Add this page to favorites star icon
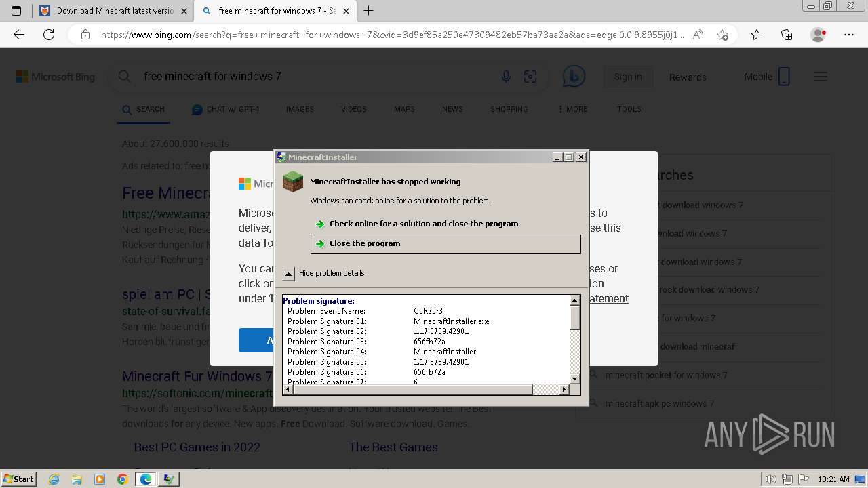Screen dimensions: 868x488 click(x=722, y=35)
